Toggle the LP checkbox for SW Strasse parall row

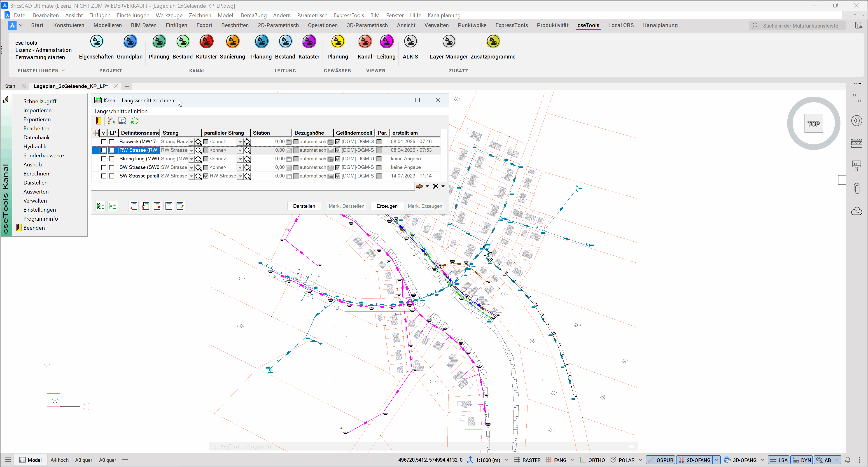(x=112, y=176)
